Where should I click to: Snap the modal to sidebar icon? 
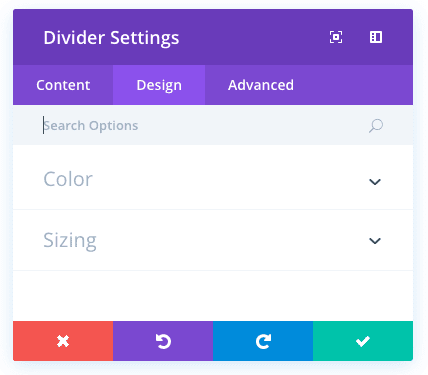376,37
